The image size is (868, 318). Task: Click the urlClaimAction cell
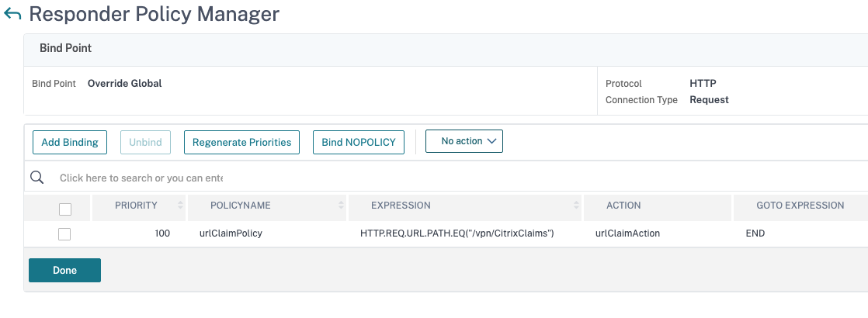(x=627, y=233)
